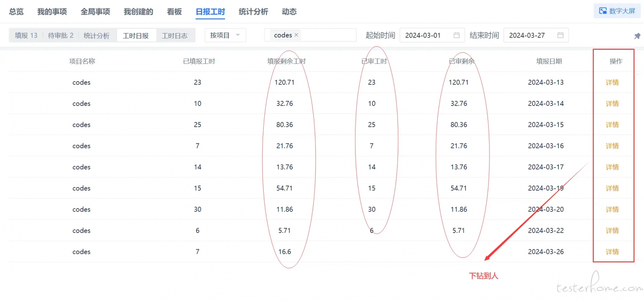The image size is (644, 301).
Task: Remove the codes filter tag
Action: point(296,35)
